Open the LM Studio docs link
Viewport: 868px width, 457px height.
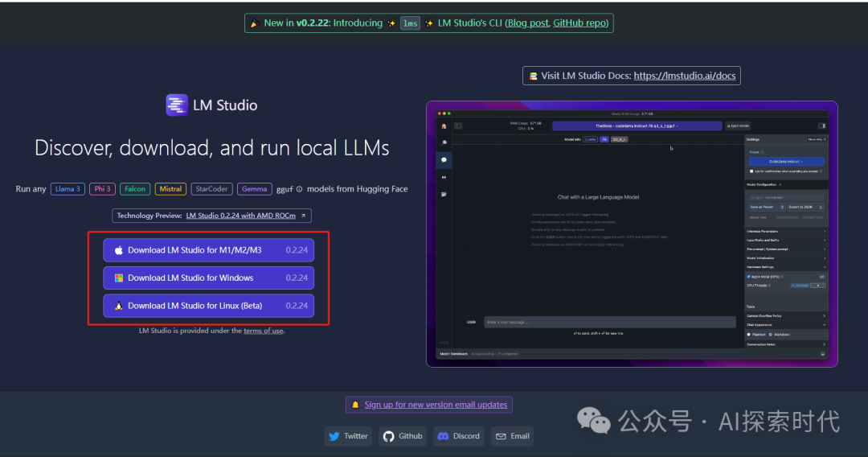686,76
